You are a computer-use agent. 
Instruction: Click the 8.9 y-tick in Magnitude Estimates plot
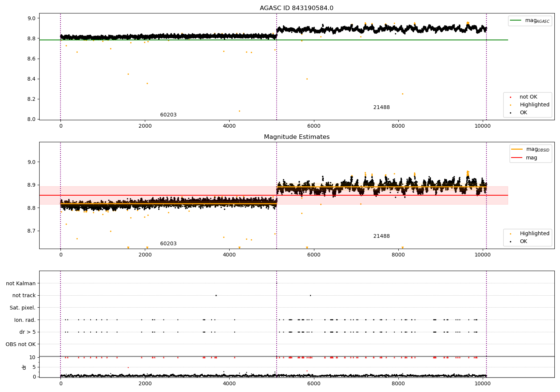coord(32,185)
